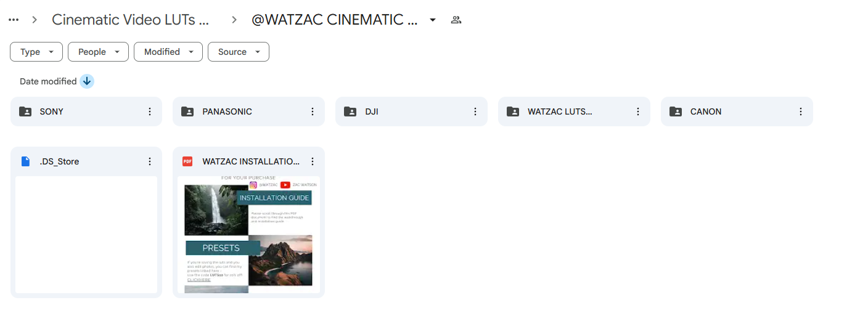Click the .DS_Store blue file icon
This screenshot has height=316, width=868.
[25, 161]
